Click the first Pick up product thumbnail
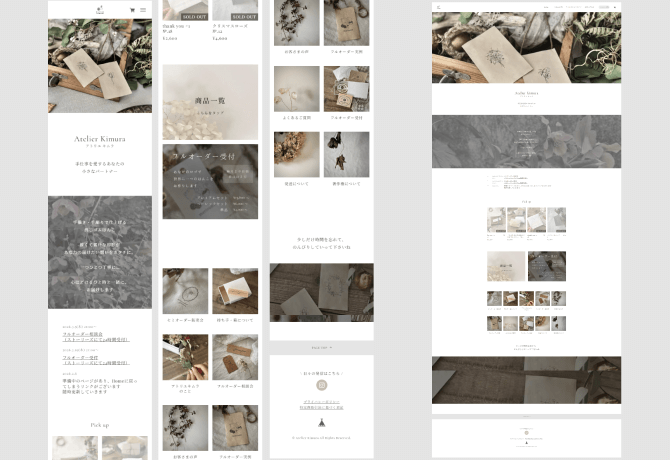Image resolution: width=670 pixels, height=460 pixels. coord(74,447)
